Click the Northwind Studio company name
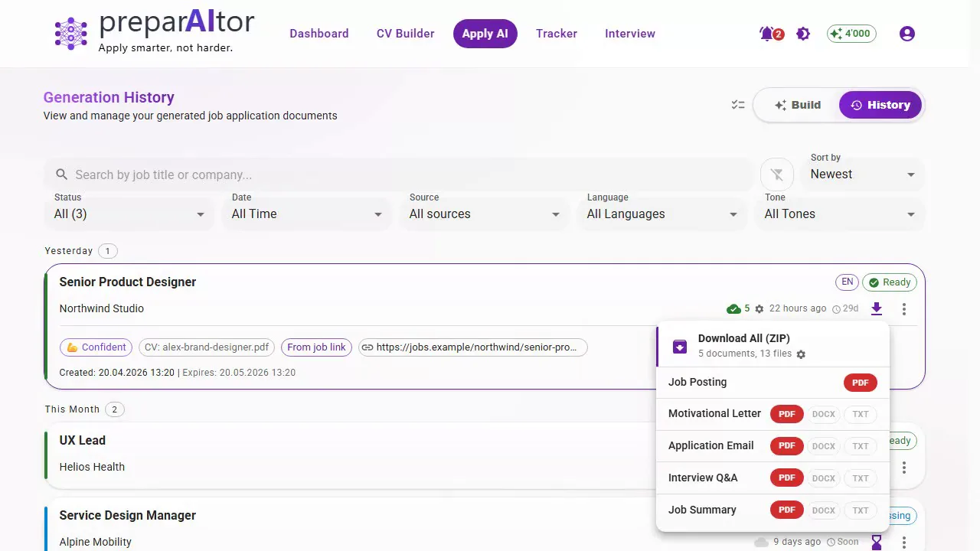 pyautogui.click(x=102, y=309)
